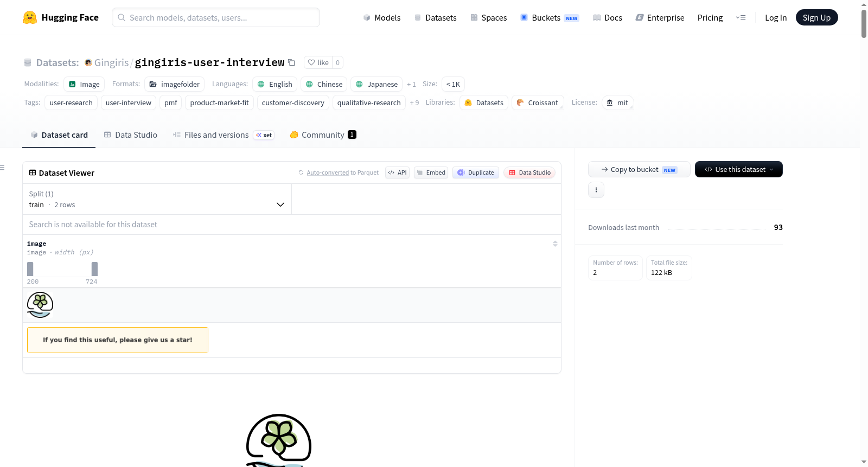Screen dimensions: 868x467
Task: Open the gingiris-user-interview dataset title link
Action: pyautogui.click(x=209, y=62)
